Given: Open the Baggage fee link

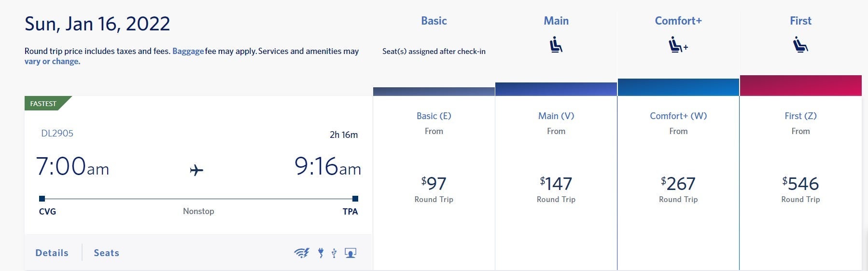Looking at the screenshot, I should click(x=188, y=51).
